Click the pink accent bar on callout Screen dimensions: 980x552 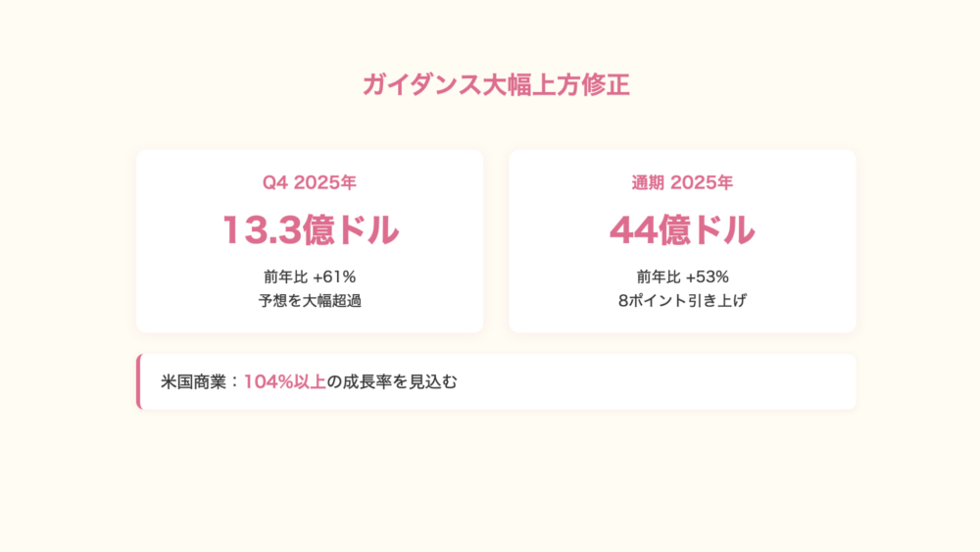tap(139, 381)
